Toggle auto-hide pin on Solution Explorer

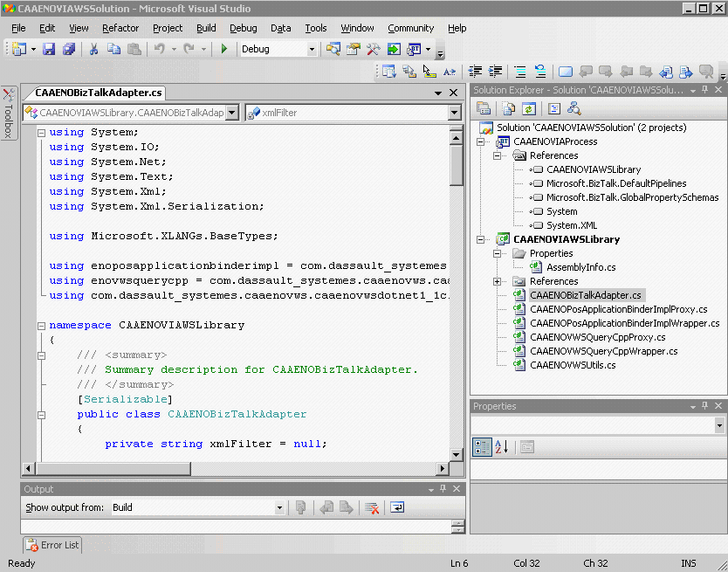click(x=704, y=90)
